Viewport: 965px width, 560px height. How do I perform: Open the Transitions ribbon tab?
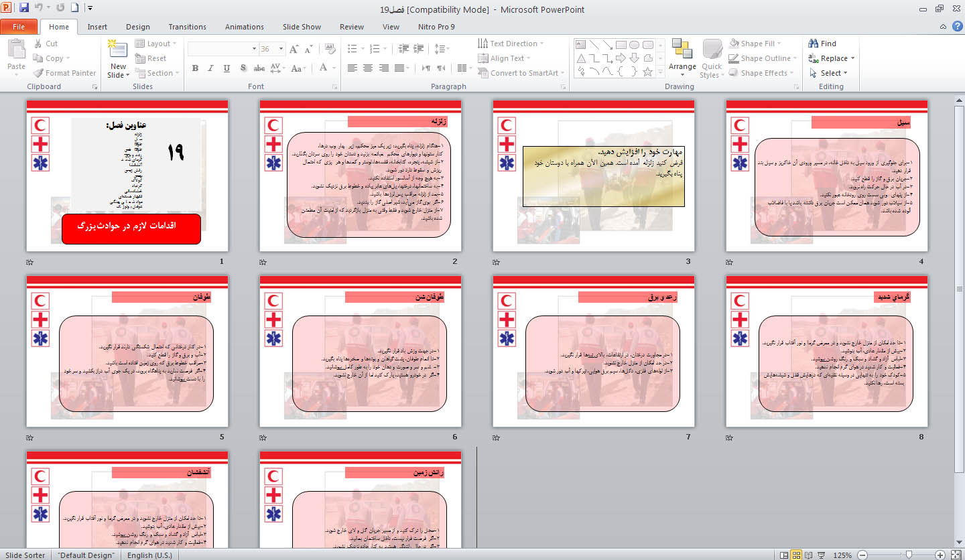tap(187, 27)
